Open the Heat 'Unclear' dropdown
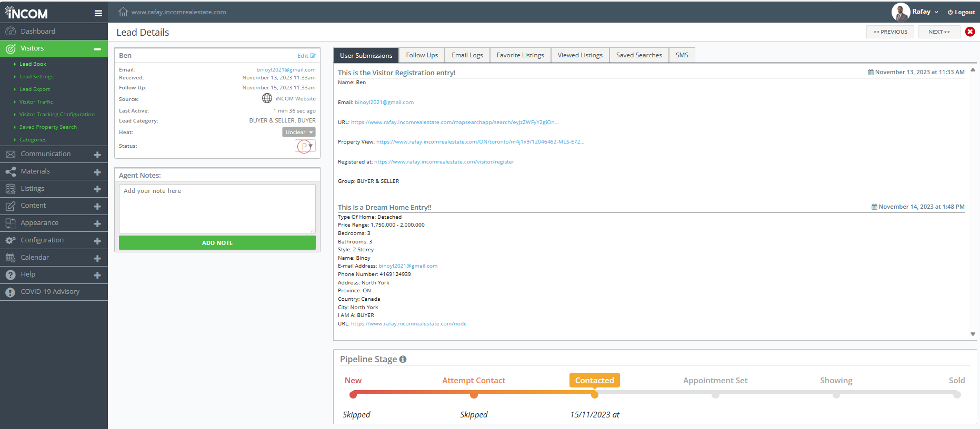Screen dimensions: 980x429 coord(298,132)
